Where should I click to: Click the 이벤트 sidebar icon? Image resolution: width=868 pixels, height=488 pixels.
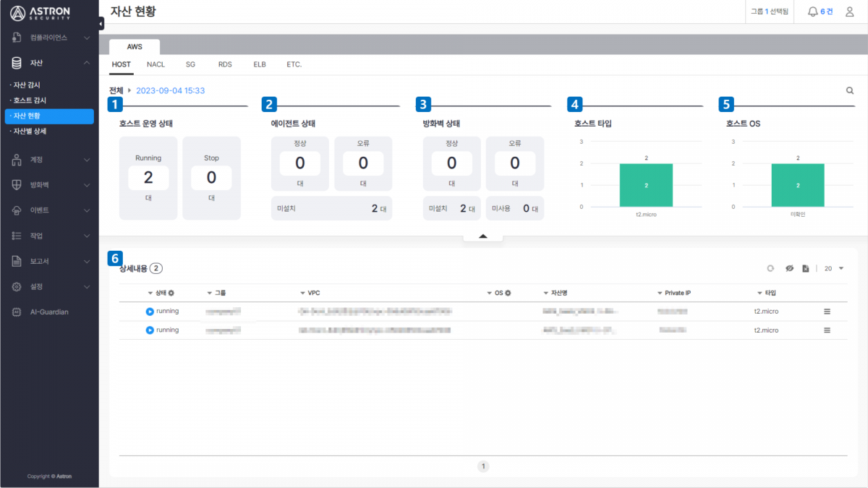tap(17, 210)
